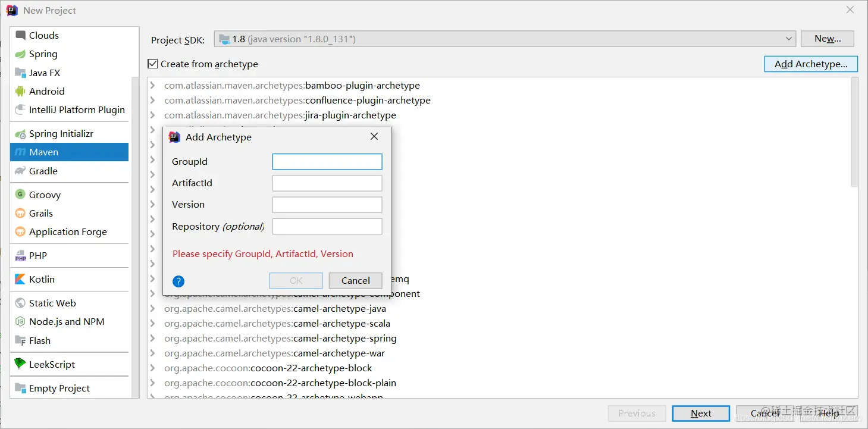Close the Add Archetype dialog with X
The image size is (868, 429).
(x=374, y=136)
